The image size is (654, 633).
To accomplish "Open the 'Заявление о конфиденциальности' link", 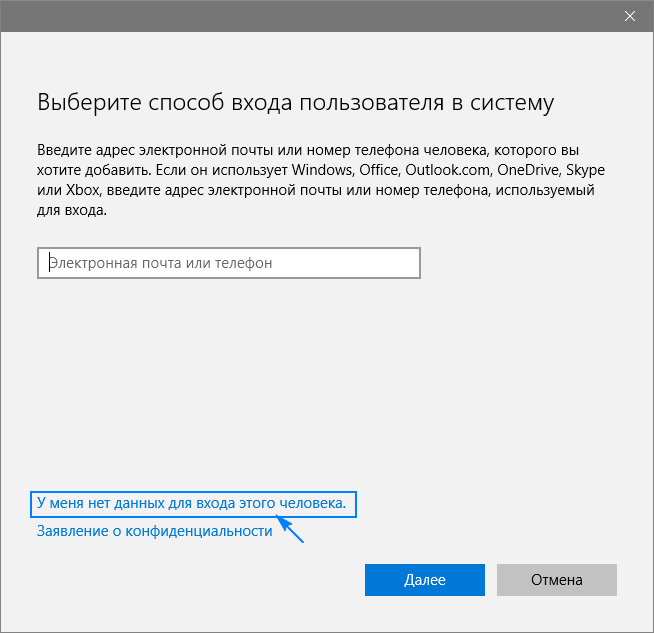I will pyautogui.click(x=154, y=531).
